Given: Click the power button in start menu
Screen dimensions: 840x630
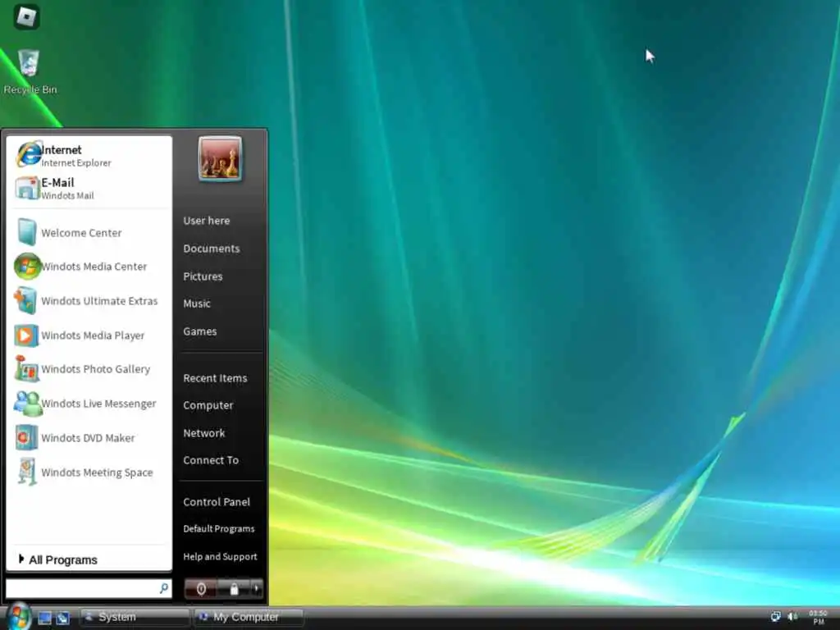Looking at the screenshot, I should 201,589.
